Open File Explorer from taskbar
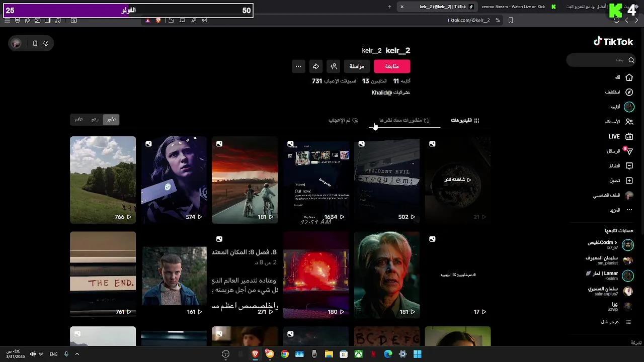The height and width of the screenshot is (362, 644). (x=329, y=354)
